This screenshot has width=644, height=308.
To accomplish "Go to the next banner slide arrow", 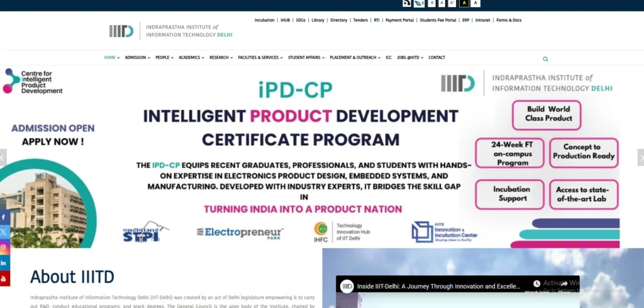I will [x=640, y=157].
